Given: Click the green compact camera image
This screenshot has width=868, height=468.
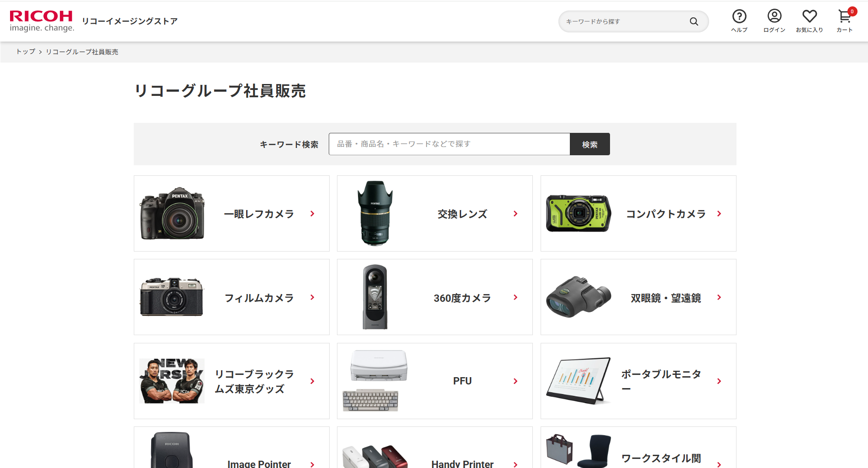Looking at the screenshot, I should (x=578, y=213).
